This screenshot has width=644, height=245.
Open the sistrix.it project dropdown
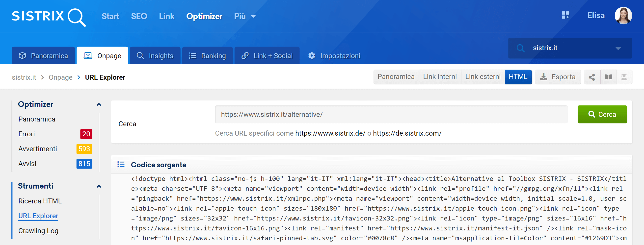570,48
